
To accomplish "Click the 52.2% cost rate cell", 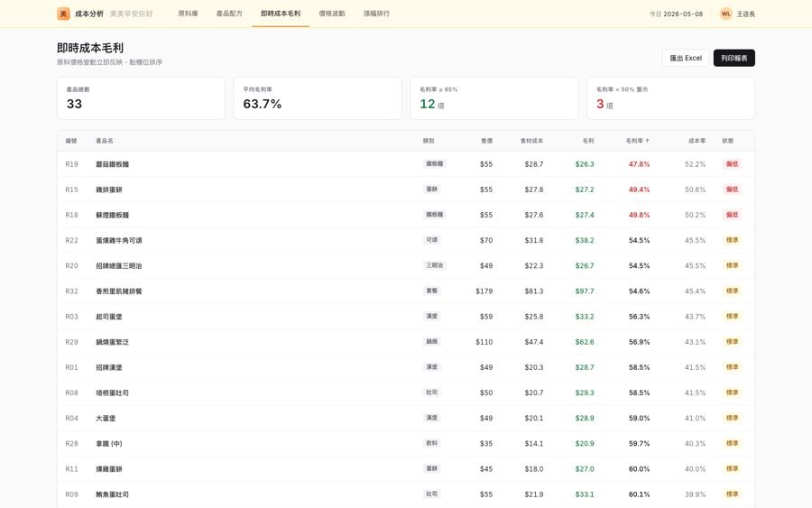I will point(695,164).
